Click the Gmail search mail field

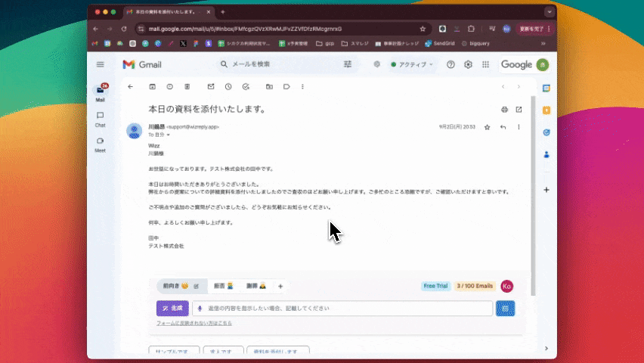(x=280, y=65)
